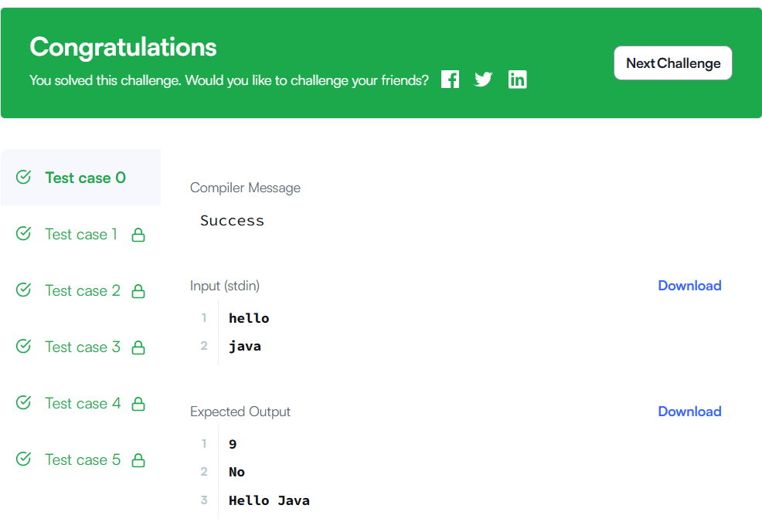This screenshot has height=532, width=762.
Task: Open the Test case 1 tab
Action: tap(81, 234)
